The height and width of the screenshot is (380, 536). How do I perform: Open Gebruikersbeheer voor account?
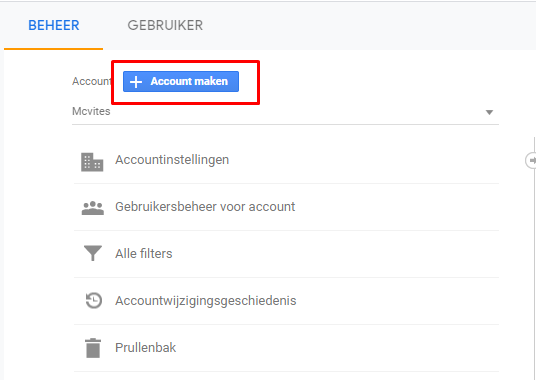(x=205, y=207)
